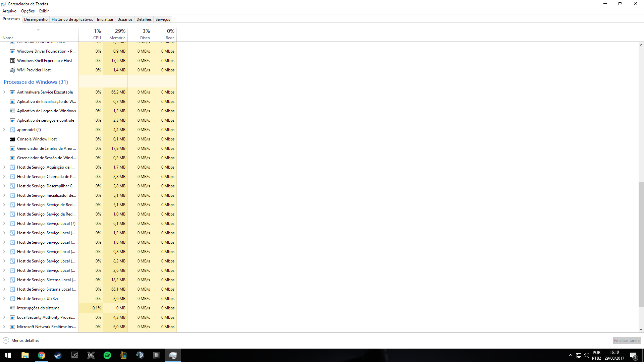The width and height of the screenshot is (644, 362).
Task: Open Steam from taskbar
Action: (58, 355)
